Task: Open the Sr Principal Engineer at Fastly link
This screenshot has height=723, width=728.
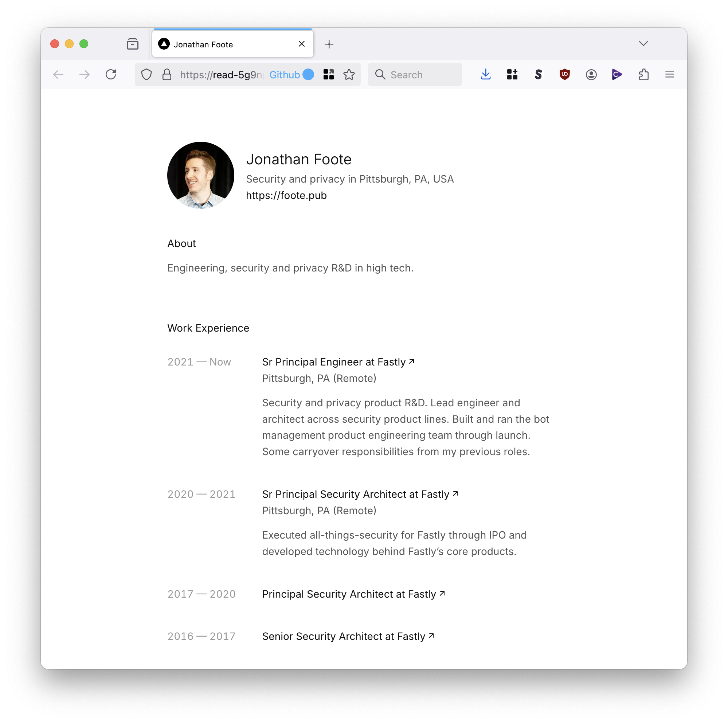Action: (x=337, y=361)
